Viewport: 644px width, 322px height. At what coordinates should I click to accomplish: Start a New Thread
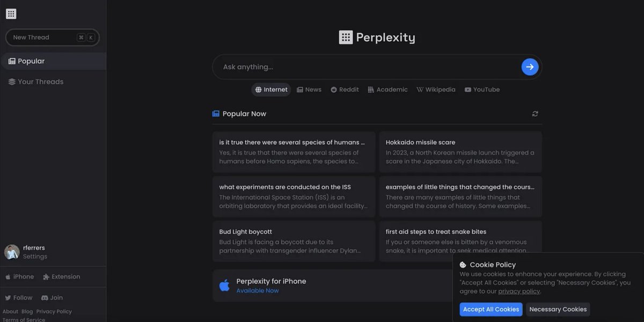point(53,38)
